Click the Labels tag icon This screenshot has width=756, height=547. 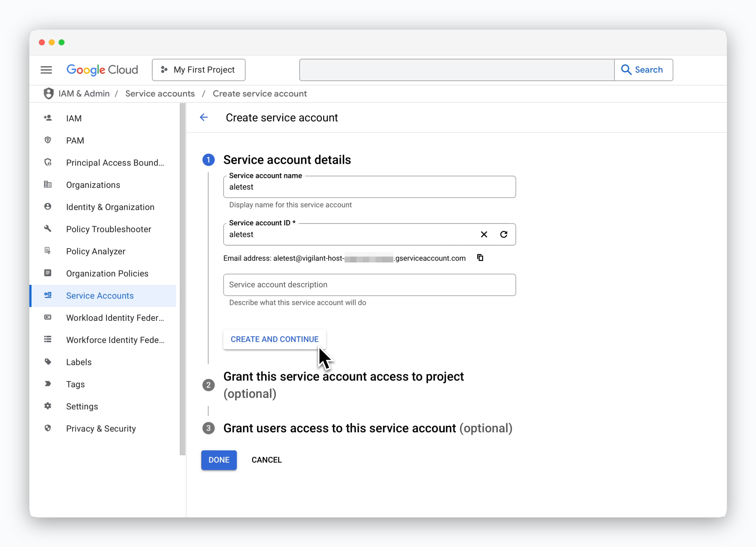click(x=48, y=362)
